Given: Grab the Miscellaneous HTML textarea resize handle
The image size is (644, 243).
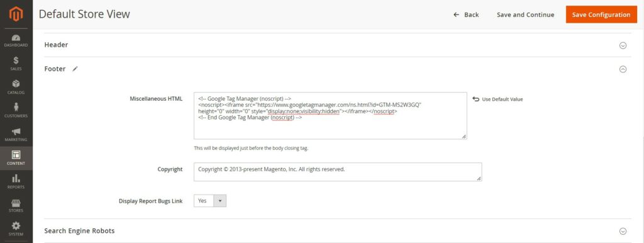Looking at the screenshot, I should click(x=464, y=137).
